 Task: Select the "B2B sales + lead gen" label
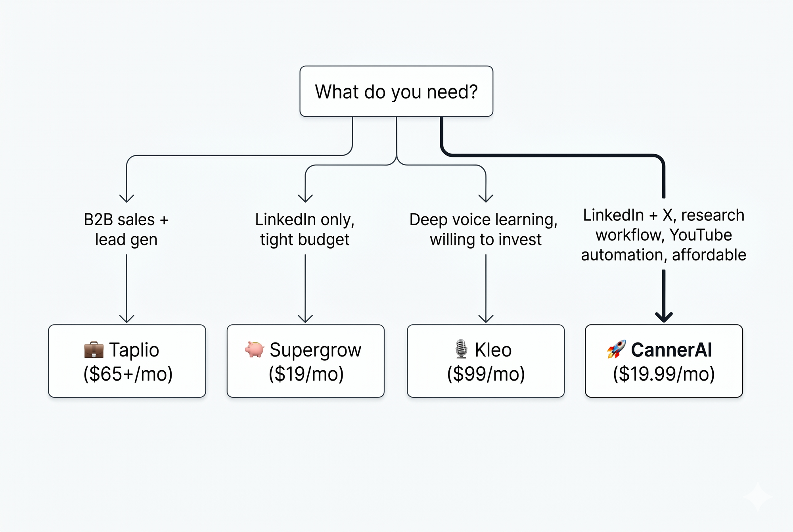pyautogui.click(x=126, y=230)
